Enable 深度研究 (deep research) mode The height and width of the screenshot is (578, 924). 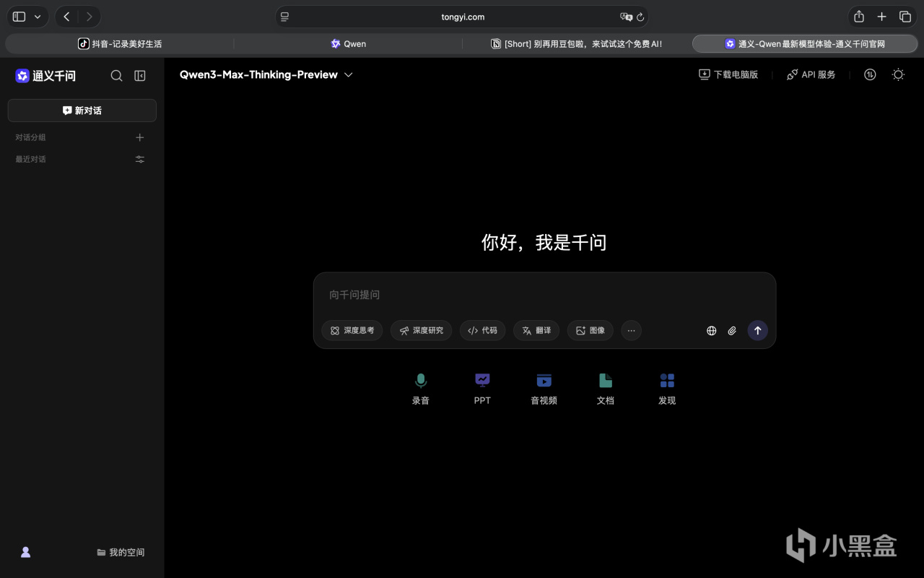(421, 330)
